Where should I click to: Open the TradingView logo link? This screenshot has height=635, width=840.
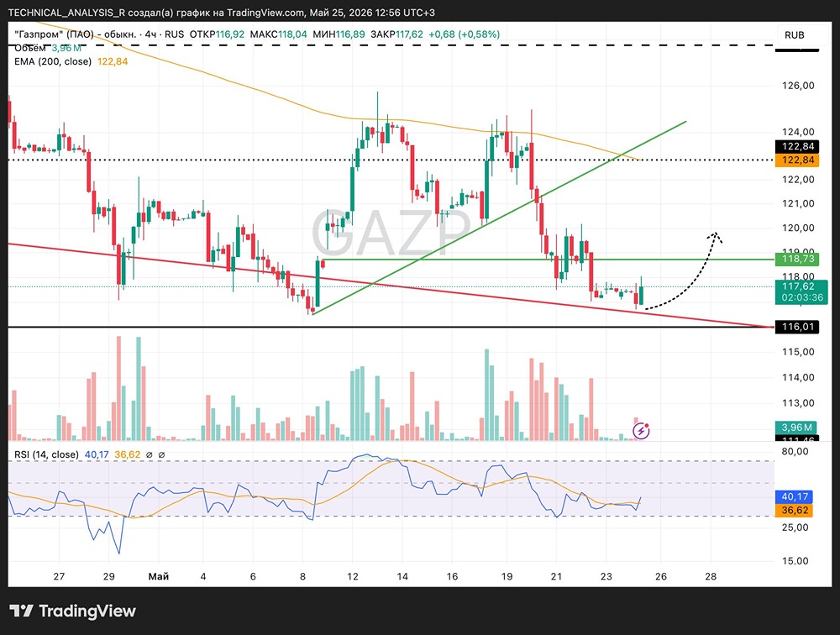[72, 611]
